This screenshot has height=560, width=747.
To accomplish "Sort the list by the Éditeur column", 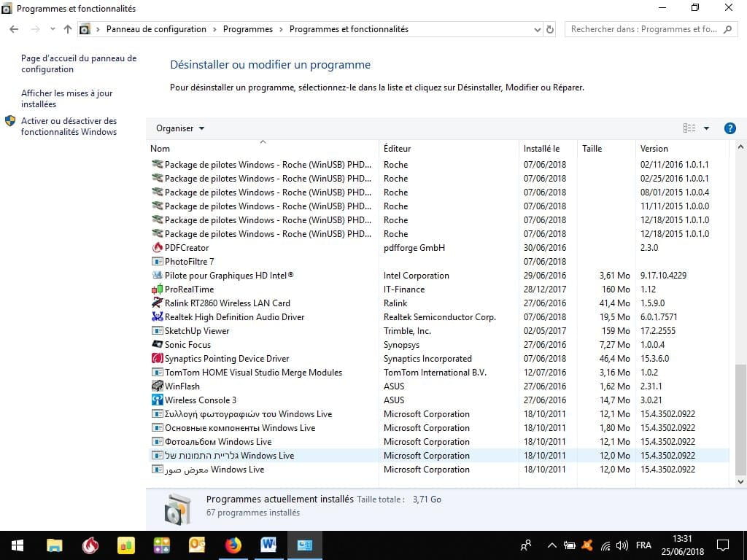I will pyautogui.click(x=449, y=149).
